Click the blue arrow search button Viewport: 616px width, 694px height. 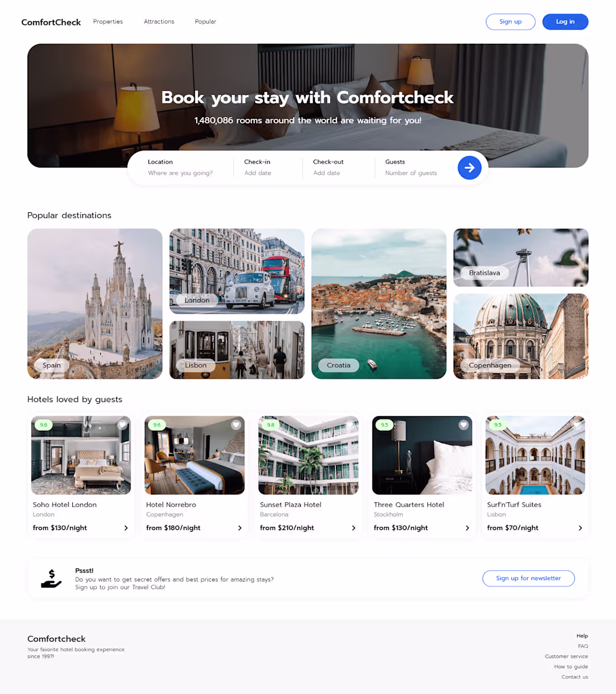pyautogui.click(x=469, y=167)
